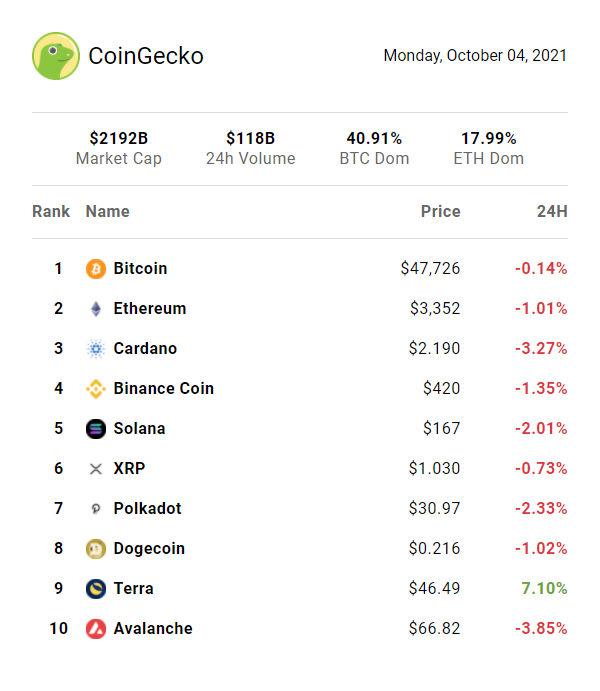Sort by the Rank column header
This screenshot has height=691, width=600.
51,211
